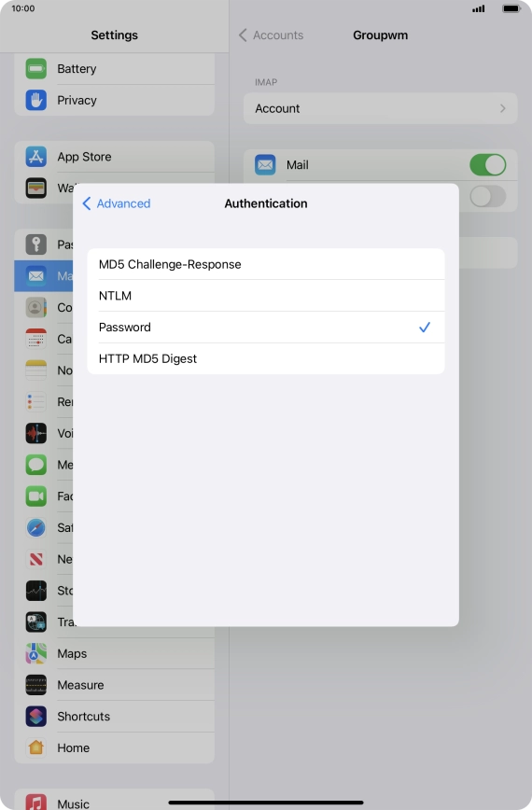
Task: Toggle the Mail switch off
Action: coord(487,165)
